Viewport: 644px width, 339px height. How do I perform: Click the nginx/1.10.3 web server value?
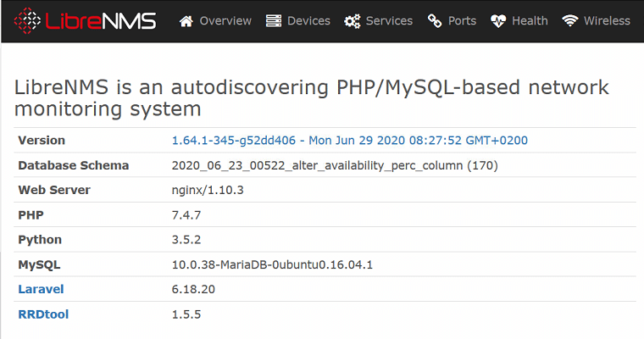208,190
